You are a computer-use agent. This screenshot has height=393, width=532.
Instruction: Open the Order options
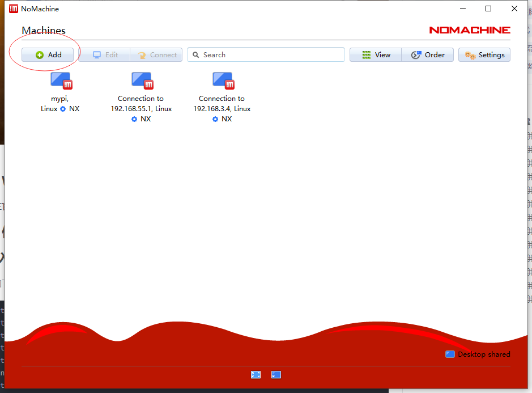428,54
